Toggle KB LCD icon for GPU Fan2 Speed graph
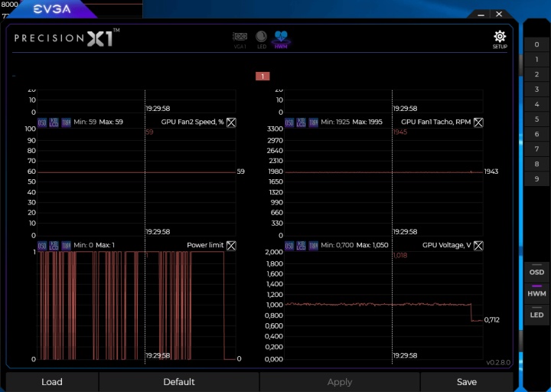Screen dimensions: 551x392 pos(54,122)
